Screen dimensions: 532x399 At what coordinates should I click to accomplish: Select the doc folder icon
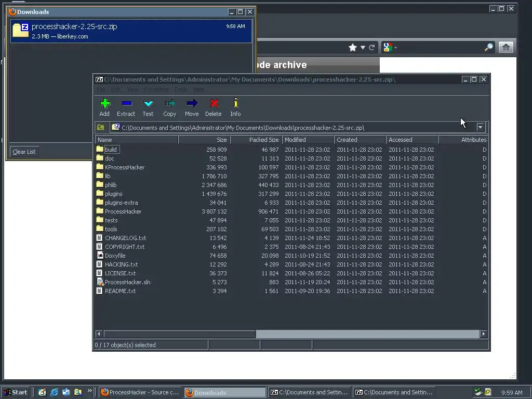click(x=99, y=158)
